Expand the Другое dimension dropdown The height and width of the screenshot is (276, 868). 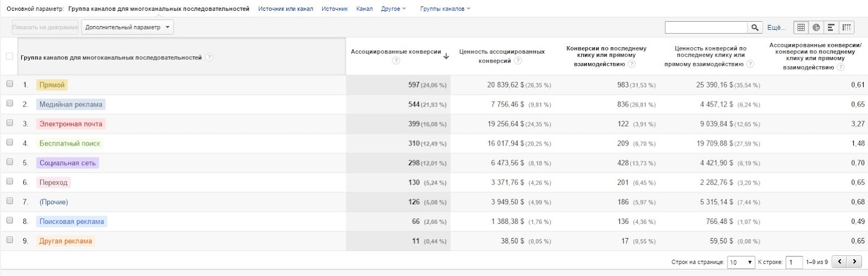(393, 9)
